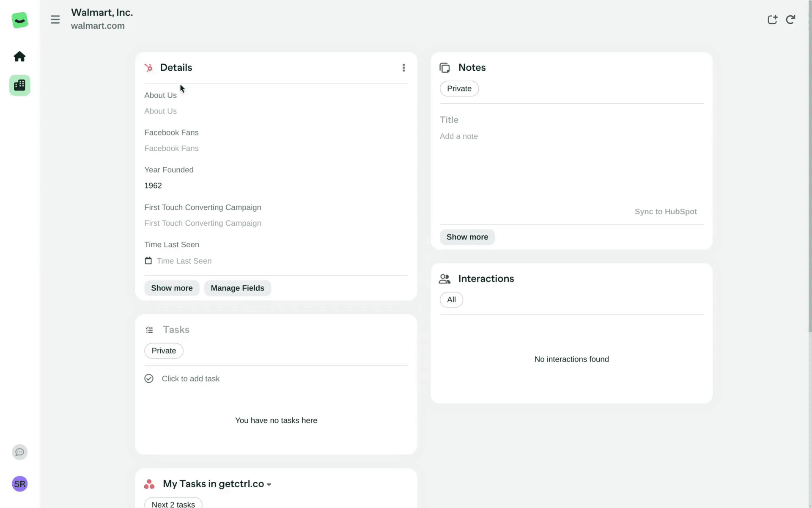The height and width of the screenshot is (508, 812).
Task: Click the Manage Fields button
Action: (237, 288)
